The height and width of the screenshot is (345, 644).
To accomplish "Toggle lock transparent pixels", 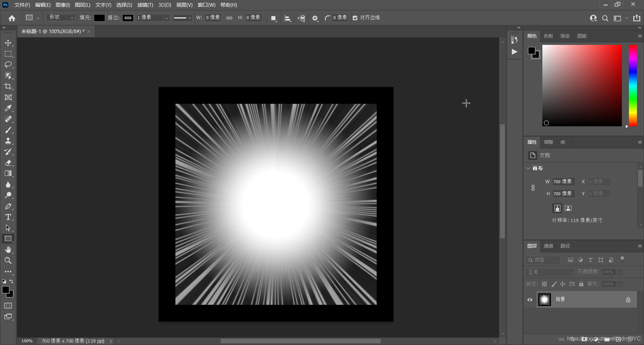I will click(544, 284).
